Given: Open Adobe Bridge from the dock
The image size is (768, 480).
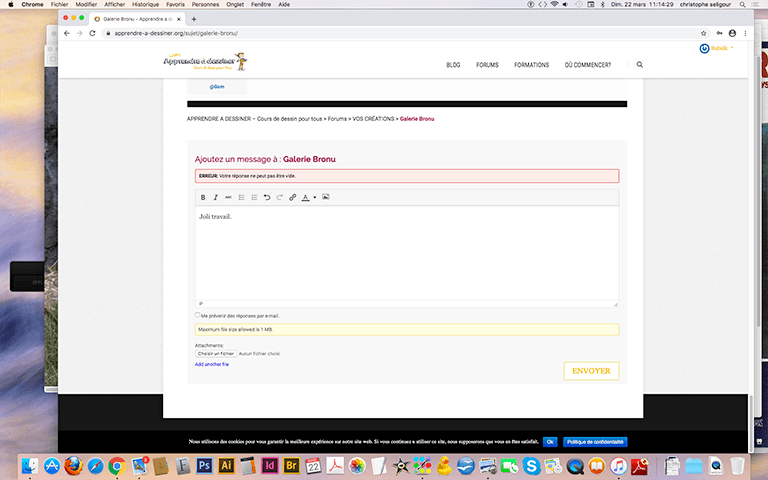Looking at the screenshot, I should (x=291, y=465).
